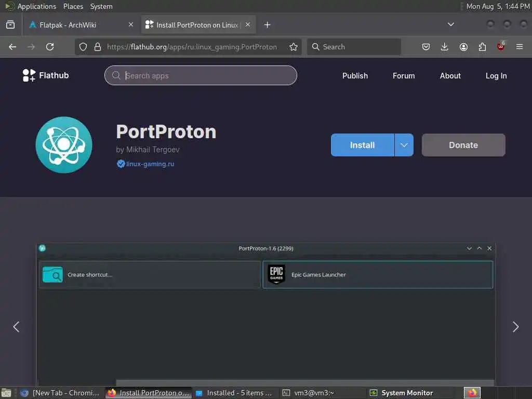
Task: Focus the Firefox Search box
Action: point(354,47)
